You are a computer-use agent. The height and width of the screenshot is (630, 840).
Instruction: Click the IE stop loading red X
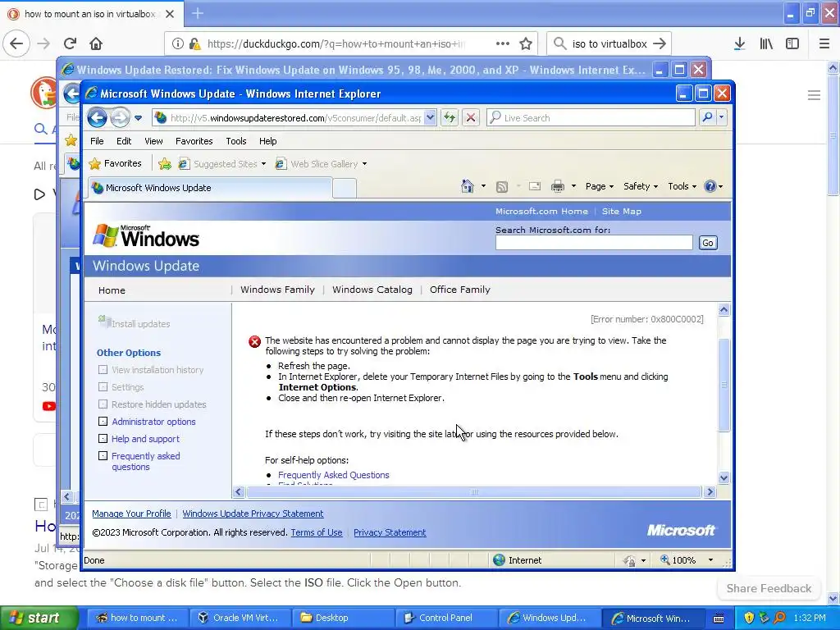(471, 117)
